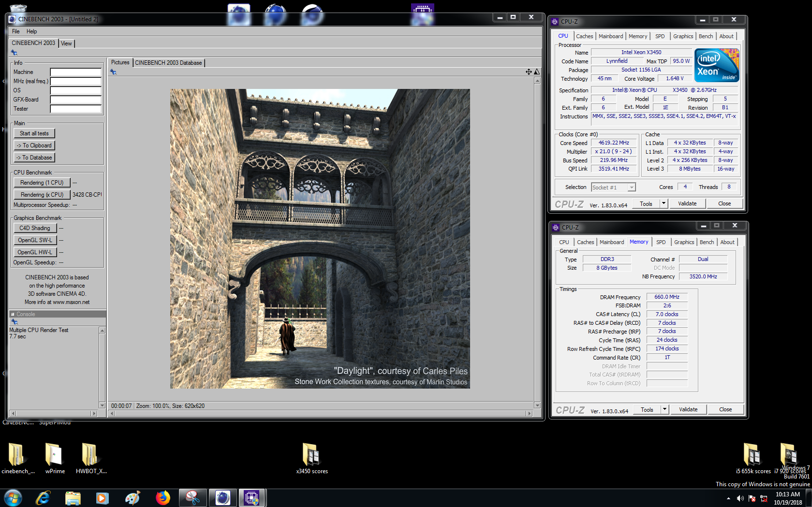Screen dimensions: 812x507
Task: Click Close button in lower CPU-Z window
Action: [x=725, y=409]
